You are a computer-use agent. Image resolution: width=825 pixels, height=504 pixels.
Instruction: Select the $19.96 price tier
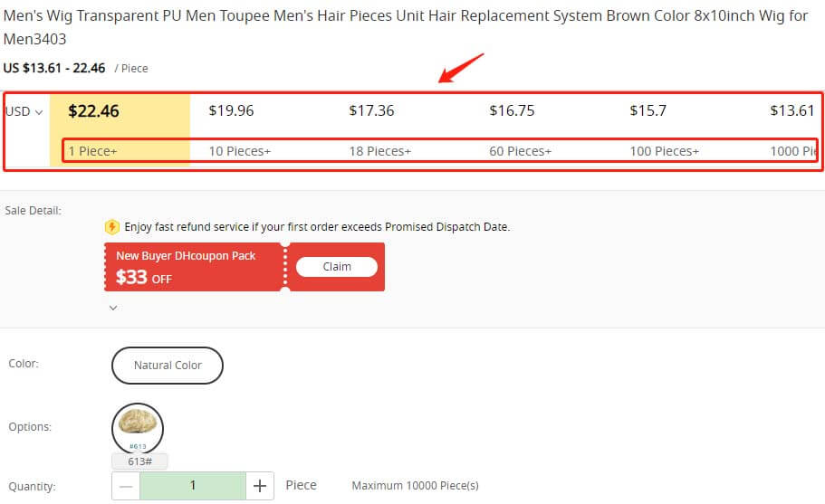[x=231, y=111]
